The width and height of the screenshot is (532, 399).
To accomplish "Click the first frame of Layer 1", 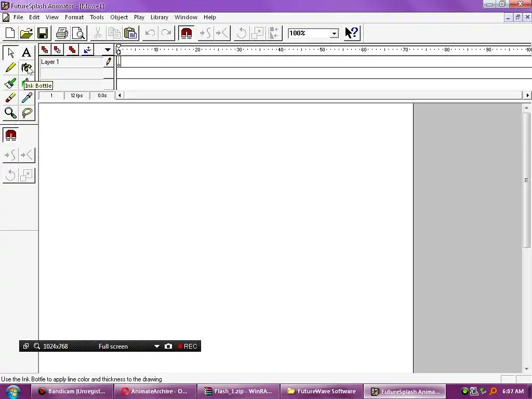I will pyautogui.click(x=119, y=61).
